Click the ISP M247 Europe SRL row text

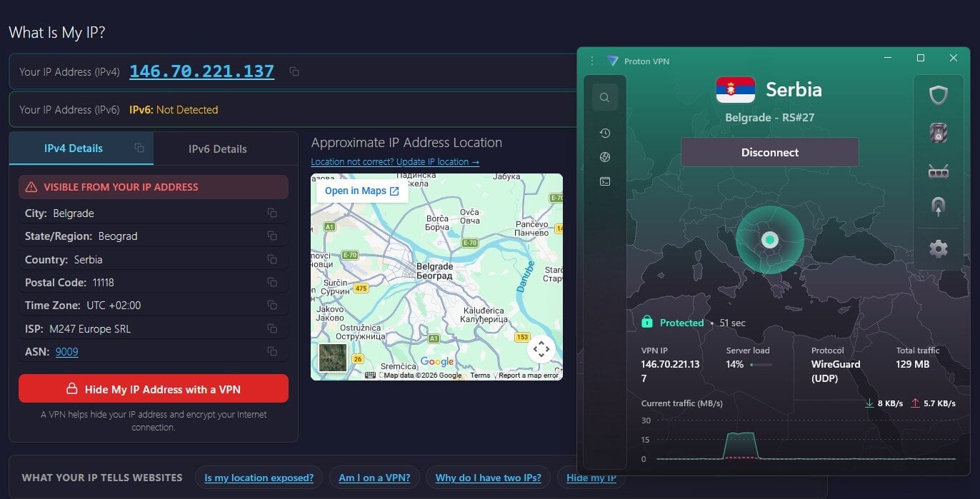[78, 329]
